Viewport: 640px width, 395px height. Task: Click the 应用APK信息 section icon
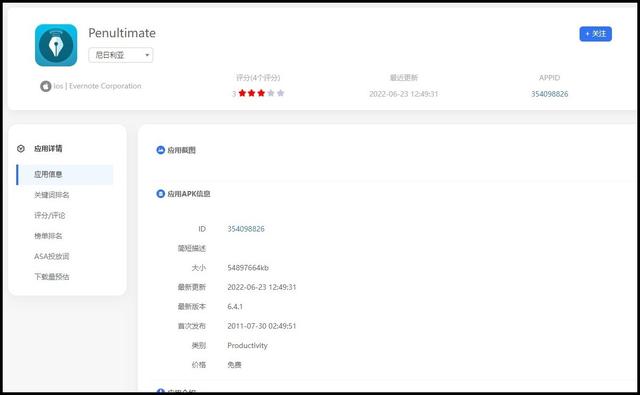[x=161, y=193]
